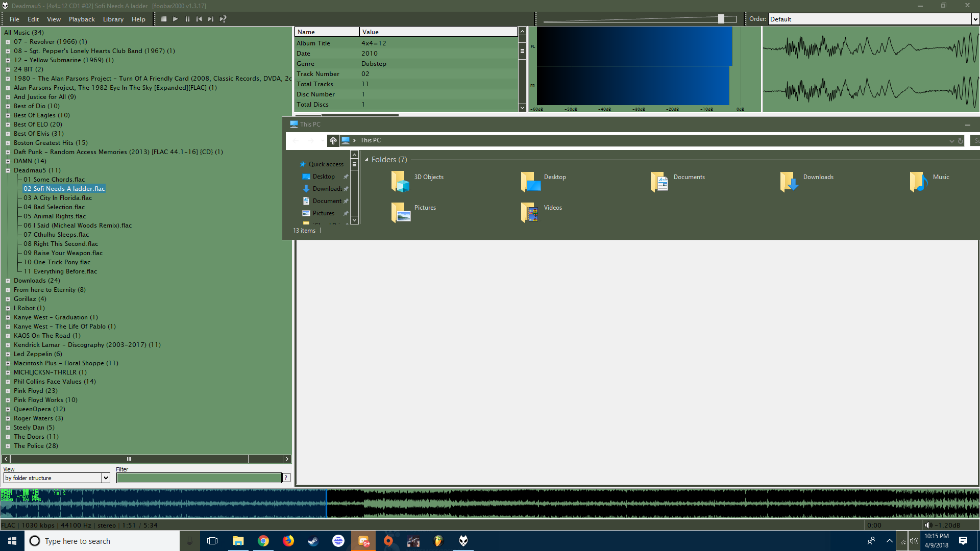Screen dimensions: 980x551
Task: Click the library Filter input field
Action: 199,478
